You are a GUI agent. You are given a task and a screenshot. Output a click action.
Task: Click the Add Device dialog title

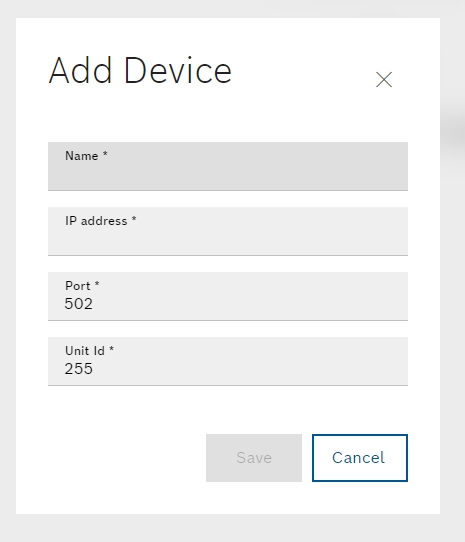(140, 71)
